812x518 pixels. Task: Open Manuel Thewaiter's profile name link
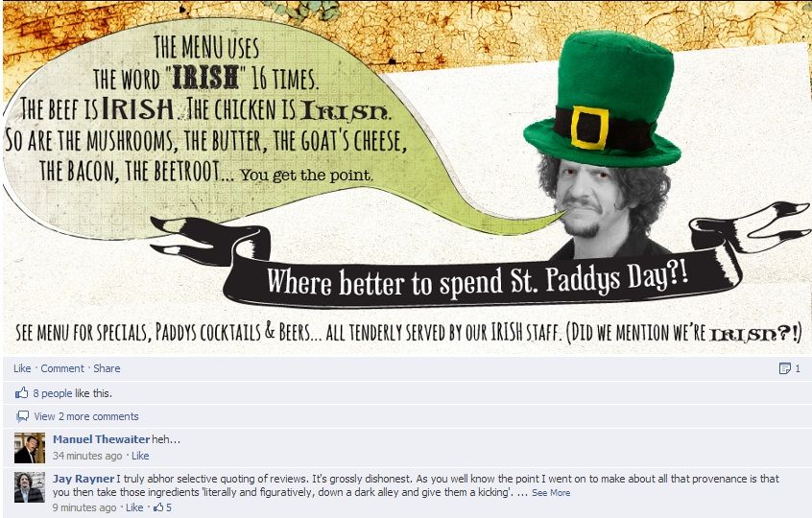(101, 439)
